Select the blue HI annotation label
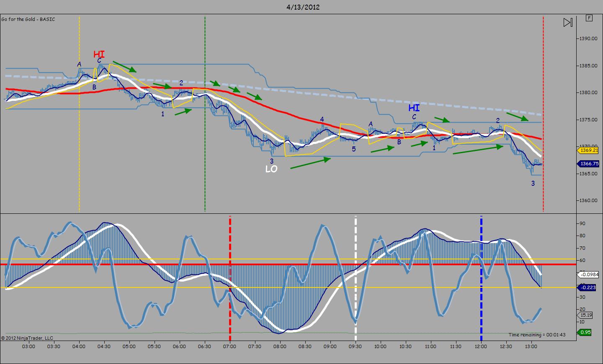This screenshot has width=603, height=364. [414, 108]
